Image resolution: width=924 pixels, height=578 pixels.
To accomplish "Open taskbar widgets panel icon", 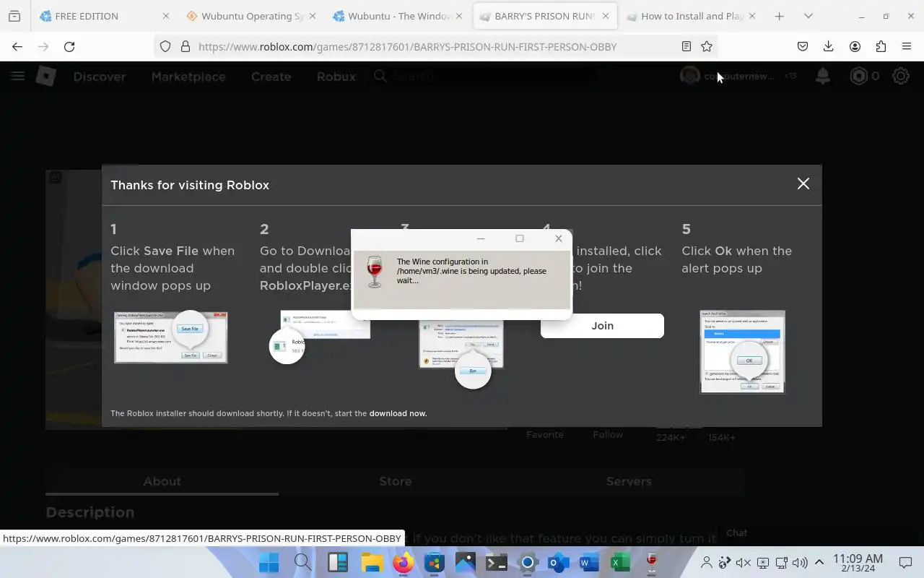I will [x=337, y=562].
